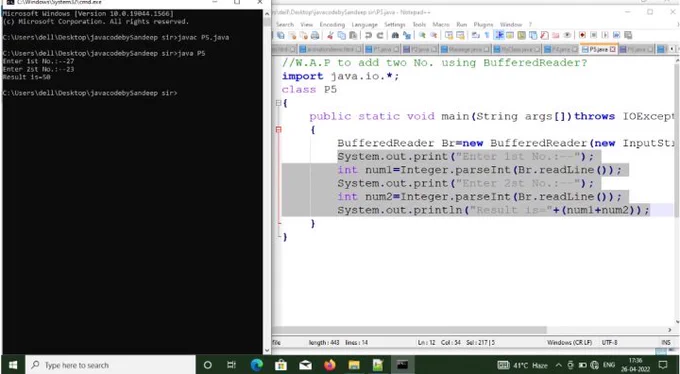Collapse the main method red fold marker
Viewport: 680px width, 374px height.
[x=278, y=130]
